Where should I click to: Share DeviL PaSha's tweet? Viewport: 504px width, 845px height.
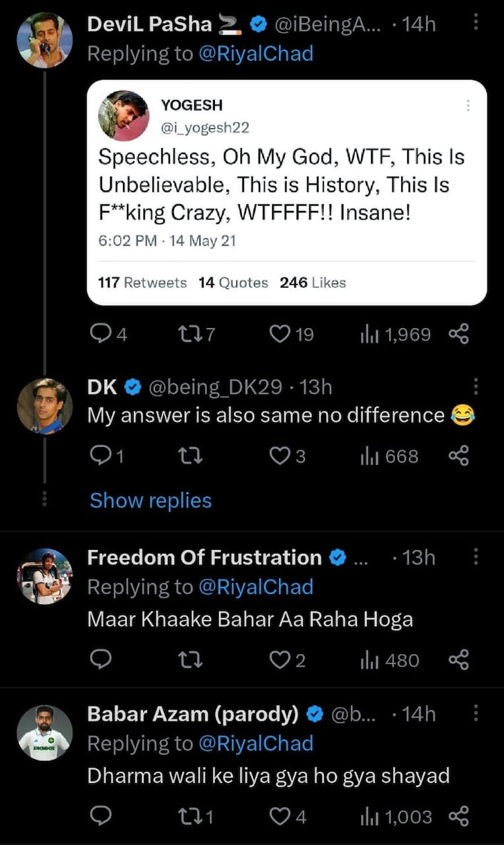458,334
